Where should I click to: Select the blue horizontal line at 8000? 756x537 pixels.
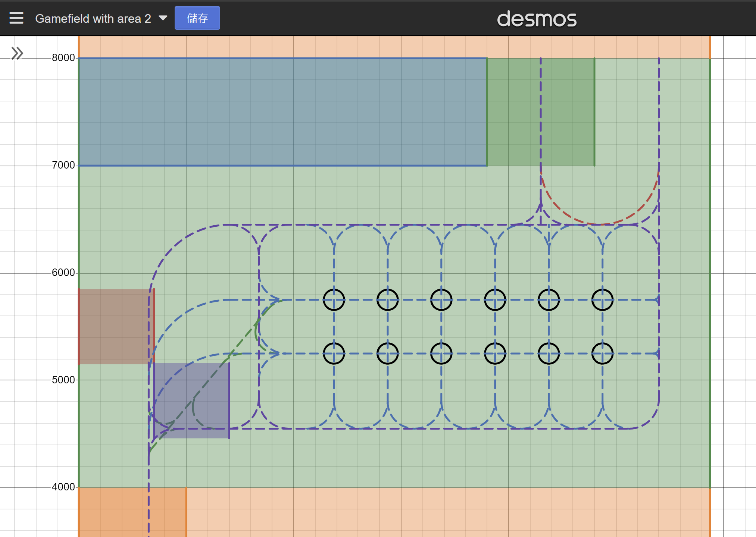[x=280, y=58]
